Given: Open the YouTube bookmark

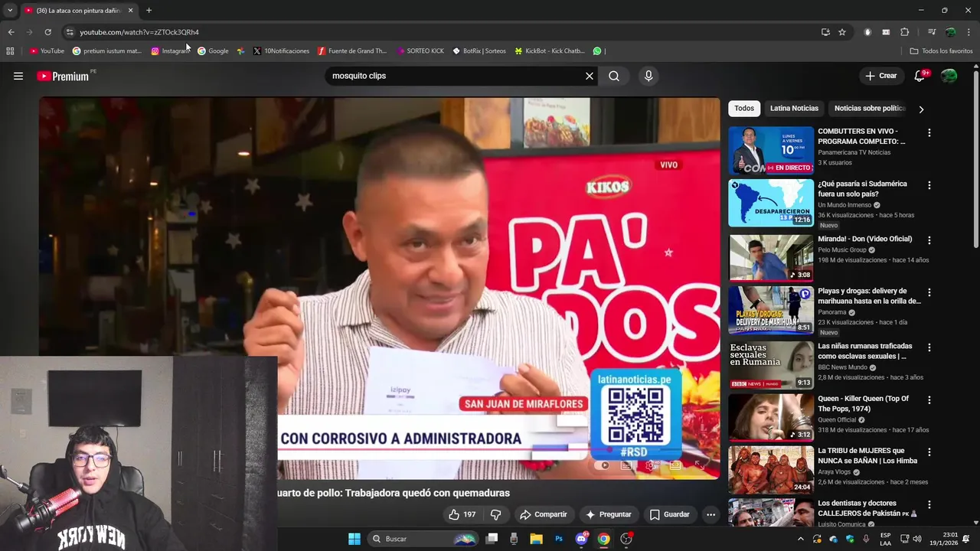Looking at the screenshot, I should tap(47, 51).
